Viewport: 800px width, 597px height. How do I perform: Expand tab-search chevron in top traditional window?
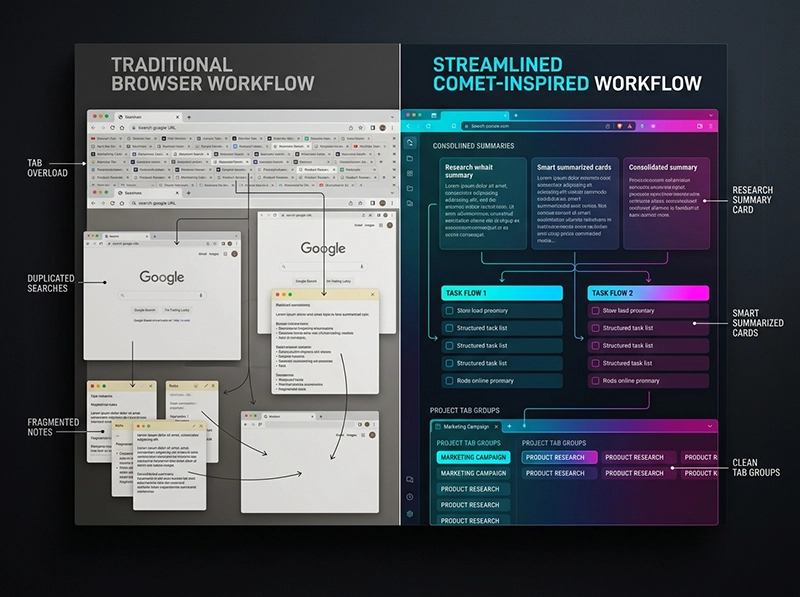tap(392, 117)
